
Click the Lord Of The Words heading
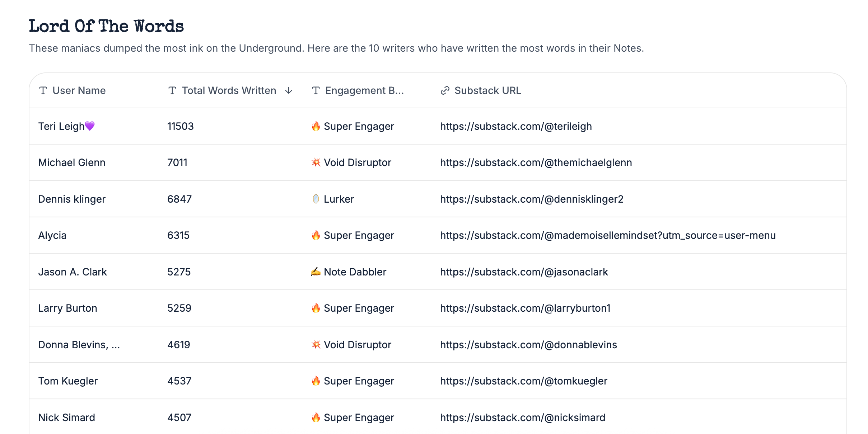(106, 26)
